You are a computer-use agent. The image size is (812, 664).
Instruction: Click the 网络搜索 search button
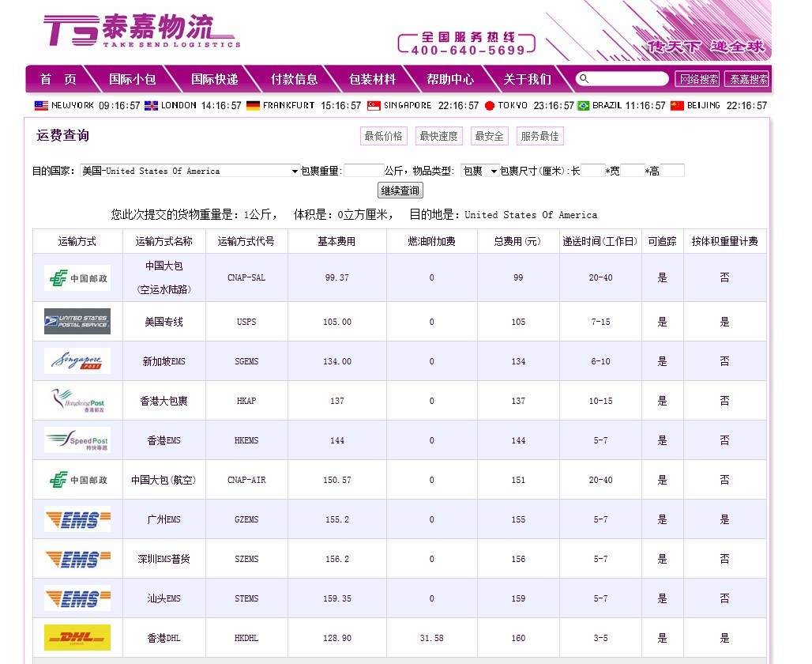[697, 79]
